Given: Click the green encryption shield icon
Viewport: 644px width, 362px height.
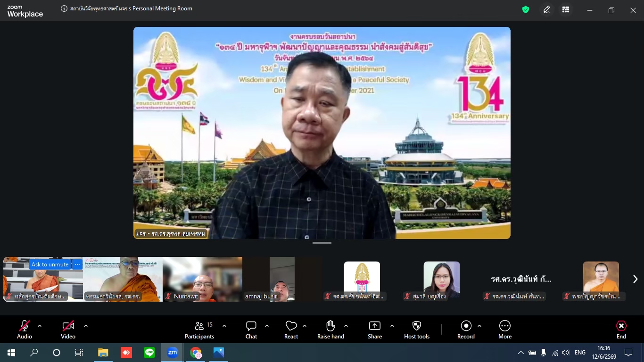Looking at the screenshot, I should (526, 9).
